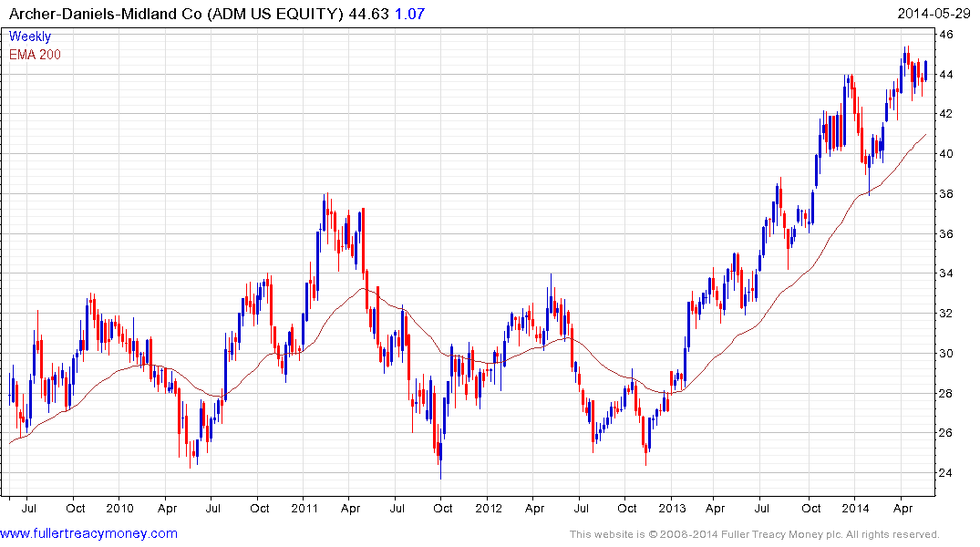Screen dimensions: 980x547
Task: Click the latest blue candlestick near 44
Action: (x=925, y=70)
